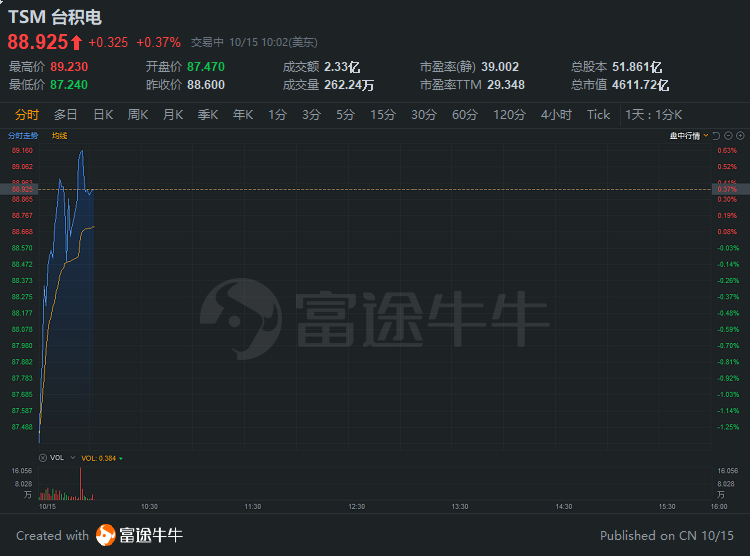Open the 月K chart tab
This screenshot has width=750, height=556.
click(x=173, y=115)
